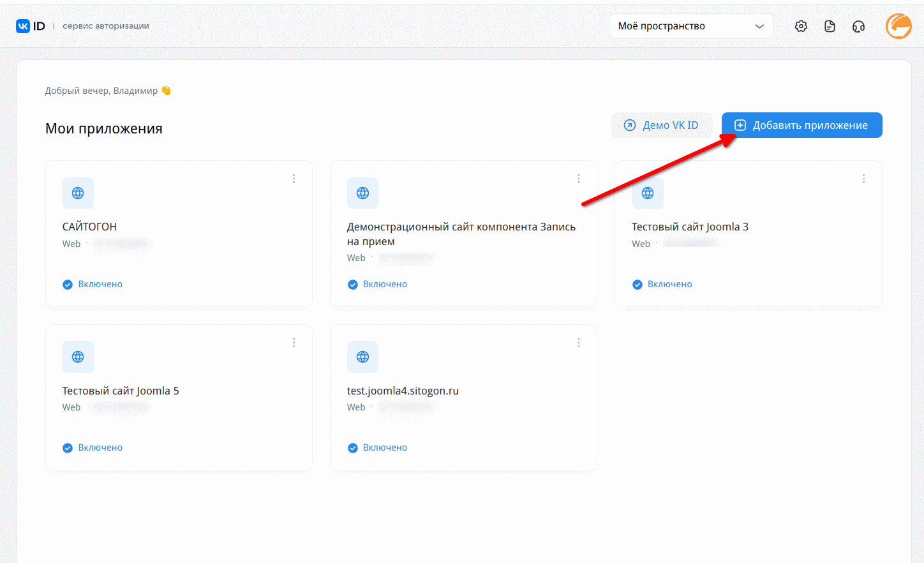Click globe icon on Joomla 3 card
This screenshot has height=563, width=924.
(x=648, y=193)
